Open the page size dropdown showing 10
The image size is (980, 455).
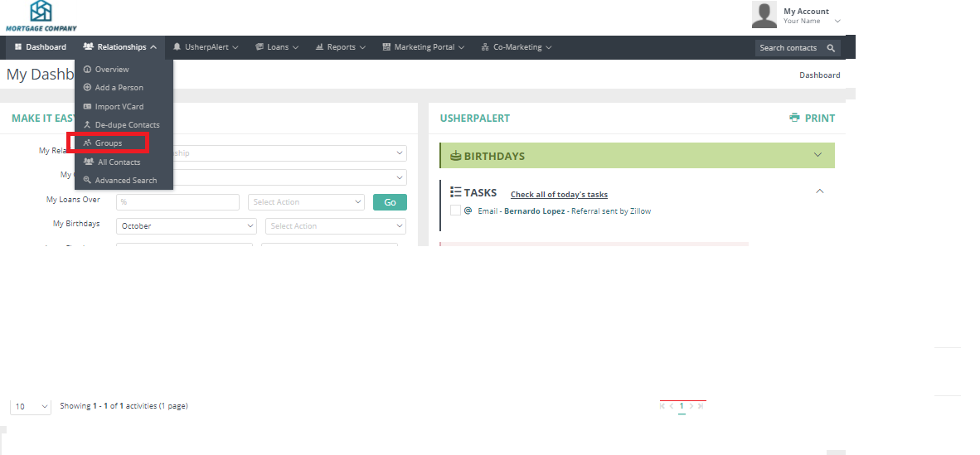pyautogui.click(x=31, y=406)
